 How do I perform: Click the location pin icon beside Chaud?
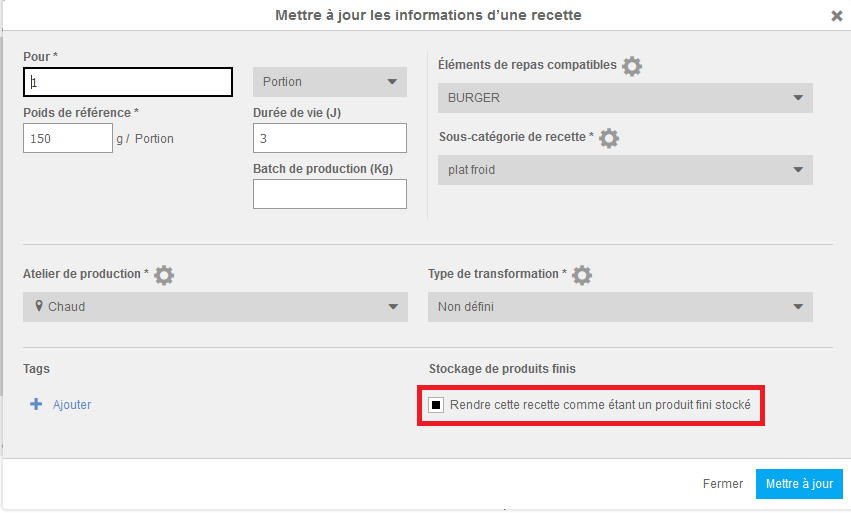[x=38, y=307]
